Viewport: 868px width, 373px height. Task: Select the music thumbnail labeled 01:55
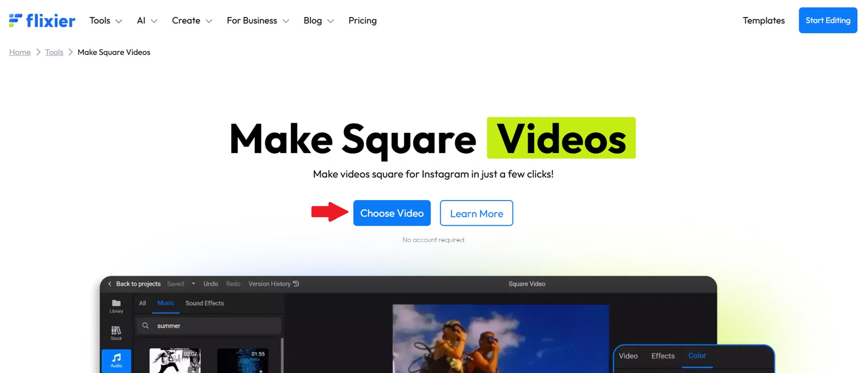242,360
